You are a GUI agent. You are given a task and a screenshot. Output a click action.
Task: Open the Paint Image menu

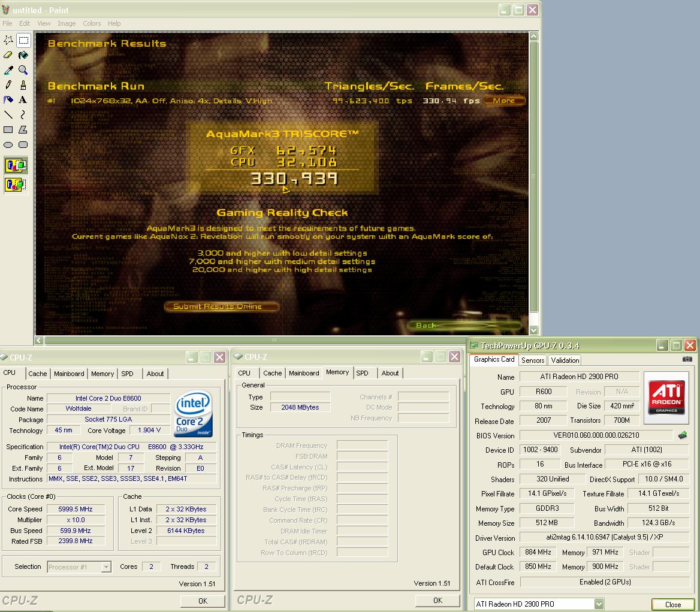pyautogui.click(x=67, y=23)
